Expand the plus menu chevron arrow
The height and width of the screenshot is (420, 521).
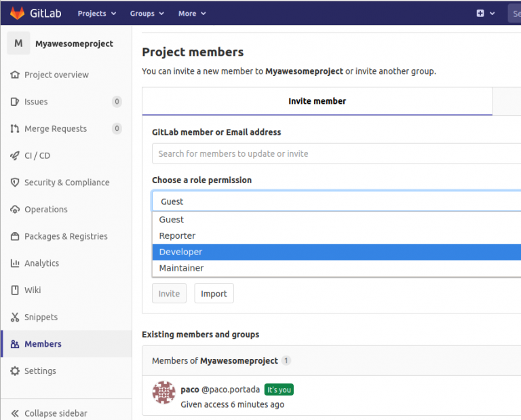coord(493,14)
